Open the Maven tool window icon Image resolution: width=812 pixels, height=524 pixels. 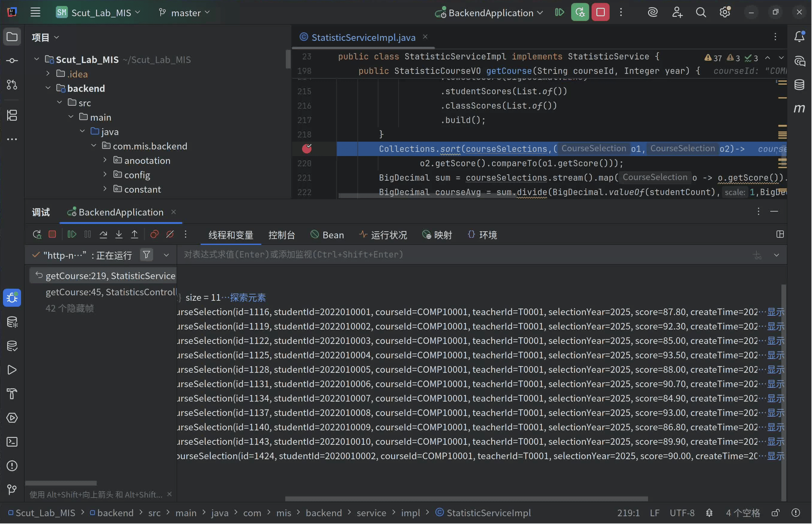click(799, 109)
